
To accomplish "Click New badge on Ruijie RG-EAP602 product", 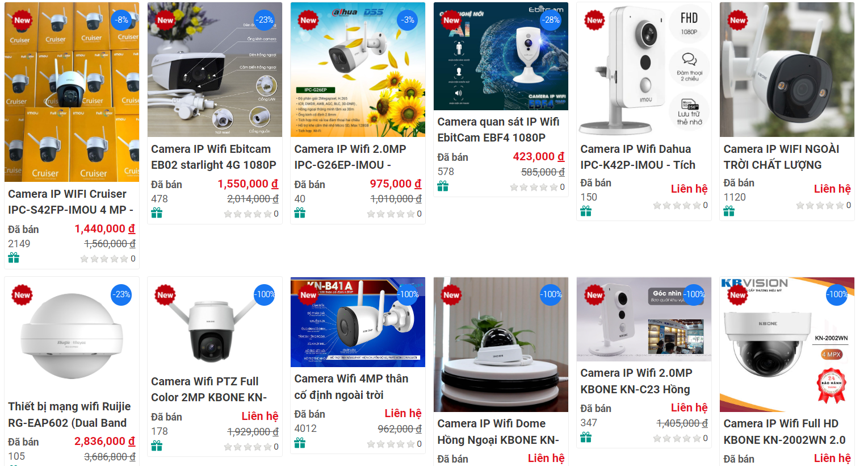I will pyautogui.click(x=22, y=295).
